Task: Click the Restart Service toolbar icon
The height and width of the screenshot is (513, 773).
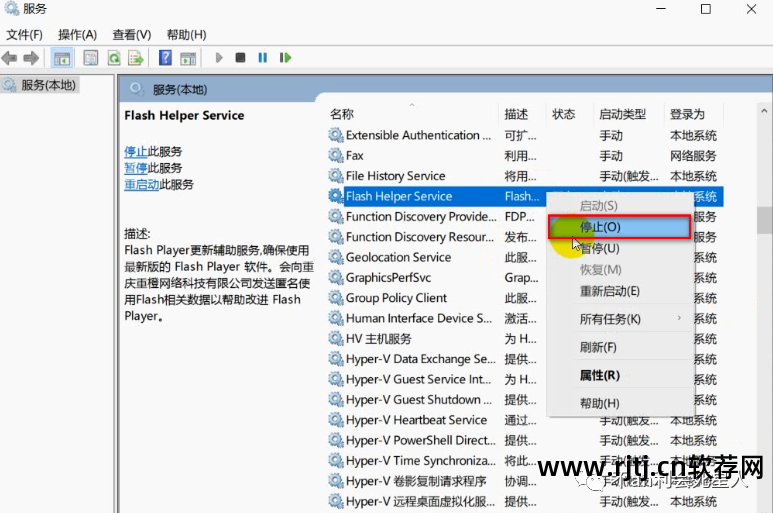Action: (x=286, y=58)
